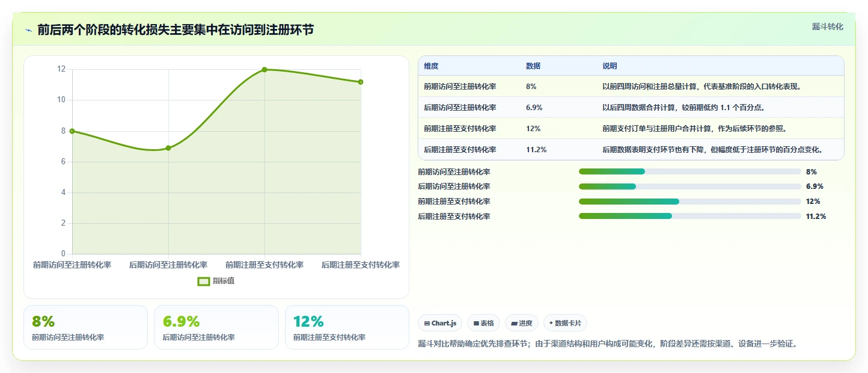Click the chart point for 前期访问至注册转化率
The image size is (868, 373).
(72, 131)
